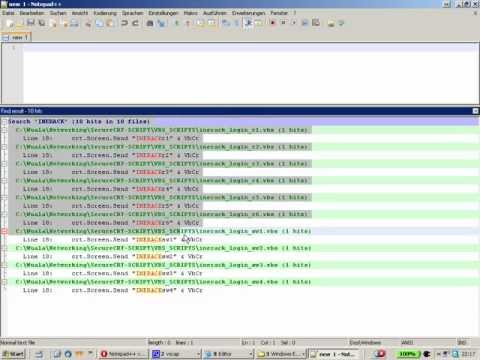Click the Paste toolbar icon
The image size is (480, 360).
(110, 23)
